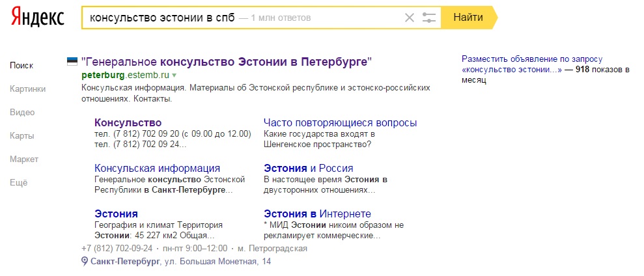
Task: Open Маркет section
Action: [x=24, y=159]
